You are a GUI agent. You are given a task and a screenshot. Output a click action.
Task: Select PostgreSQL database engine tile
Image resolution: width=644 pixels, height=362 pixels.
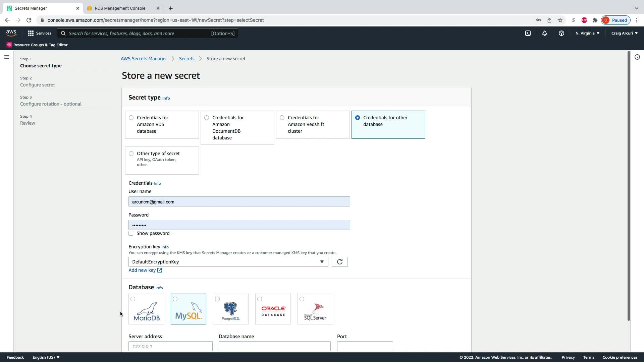point(231,309)
